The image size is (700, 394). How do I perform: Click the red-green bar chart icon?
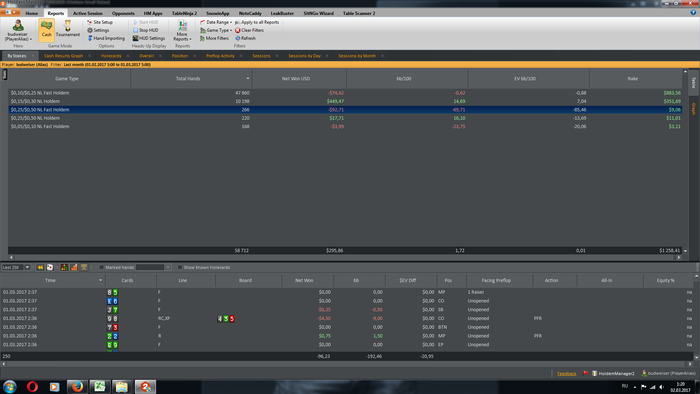64,267
